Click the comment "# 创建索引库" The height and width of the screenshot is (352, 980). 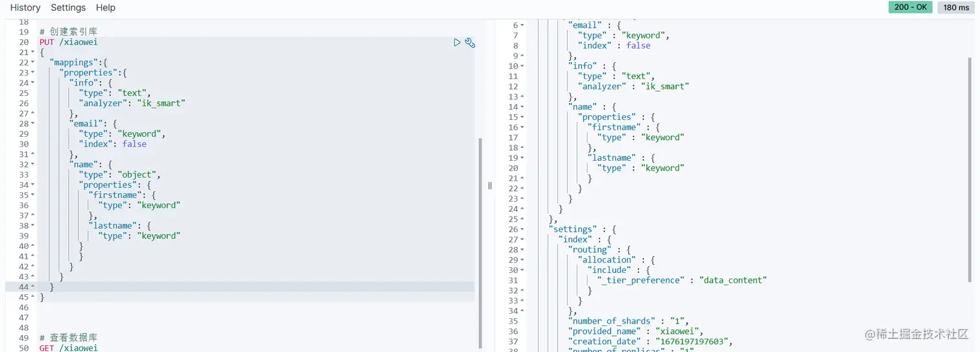pyautogui.click(x=69, y=32)
